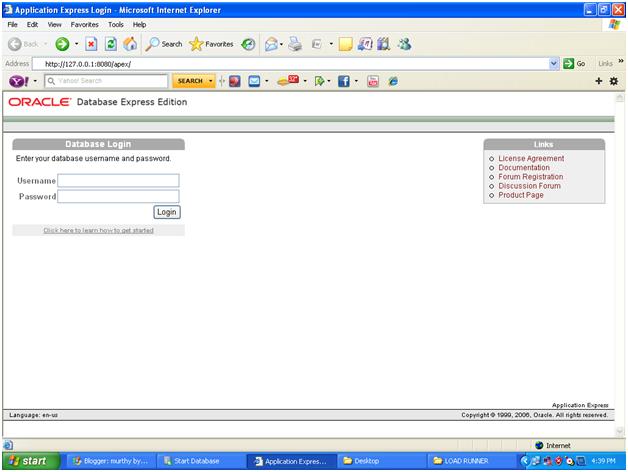
Task: Click the plus icon on Yahoo toolbar
Action: tap(599, 81)
